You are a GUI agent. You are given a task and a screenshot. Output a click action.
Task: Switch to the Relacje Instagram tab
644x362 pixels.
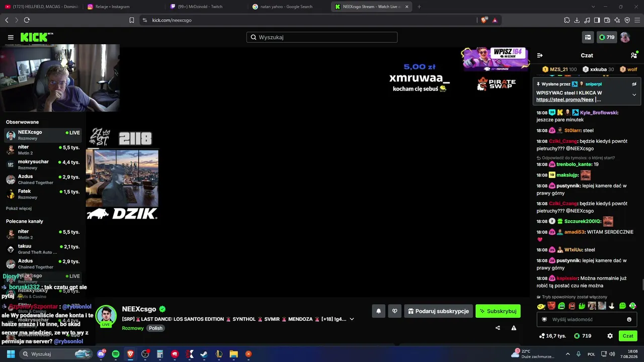tap(122, 7)
